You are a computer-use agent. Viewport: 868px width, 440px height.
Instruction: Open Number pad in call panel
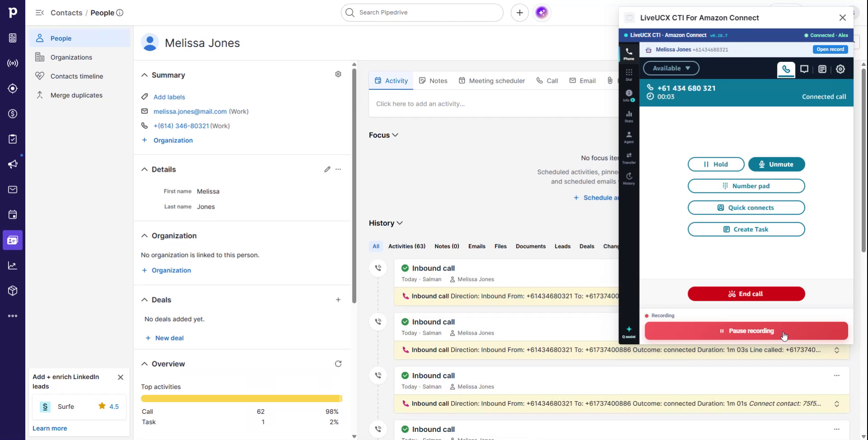pyautogui.click(x=746, y=186)
